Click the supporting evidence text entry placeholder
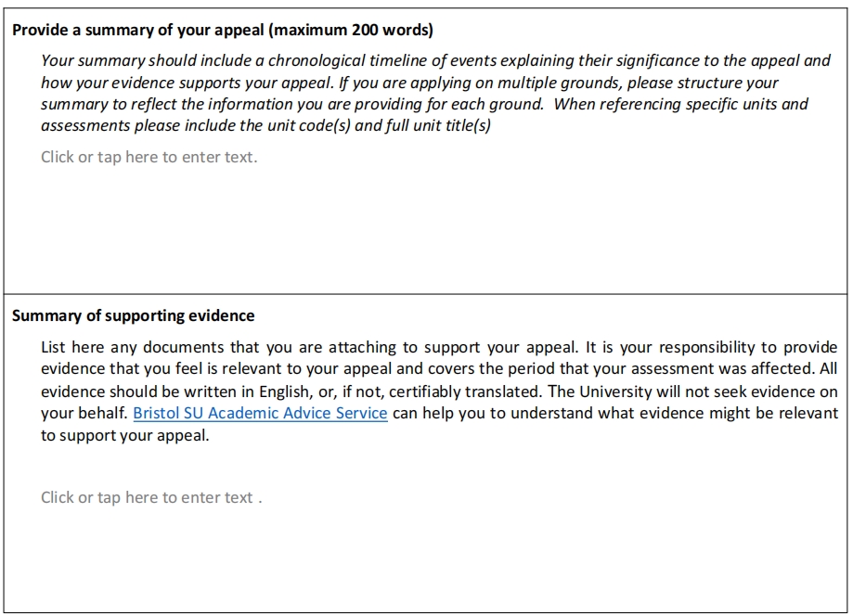The image size is (853, 616). pyautogui.click(x=149, y=497)
